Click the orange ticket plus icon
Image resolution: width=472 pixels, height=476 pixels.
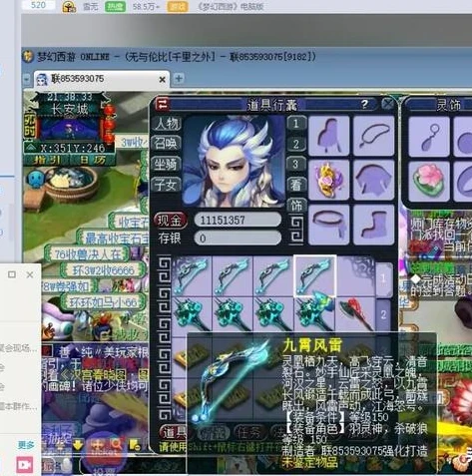coord(98,445)
